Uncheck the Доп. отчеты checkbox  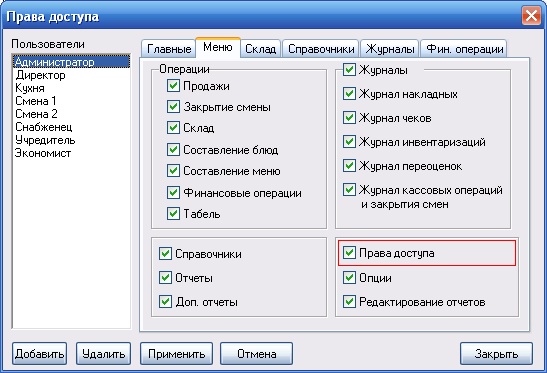(165, 301)
